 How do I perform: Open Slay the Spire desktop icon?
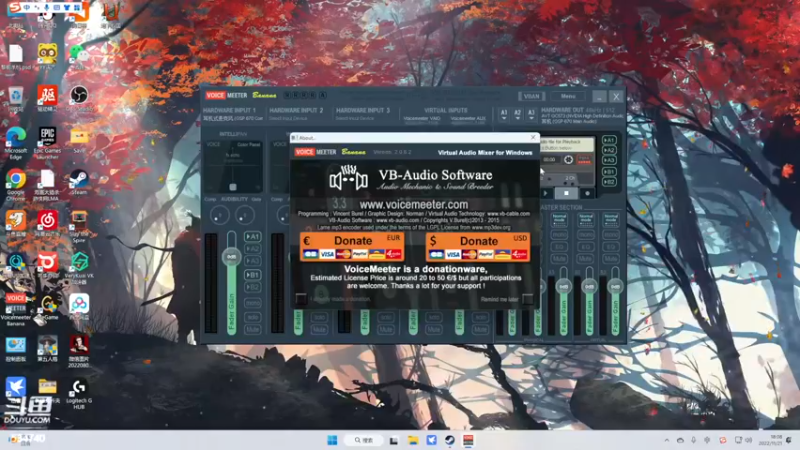click(79, 227)
